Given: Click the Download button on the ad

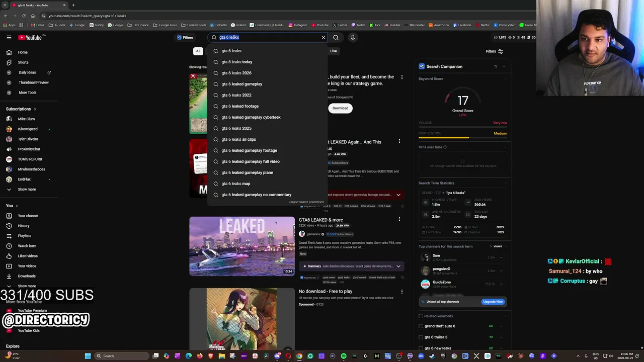Looking at the screenshot, I should click(340, 108).
